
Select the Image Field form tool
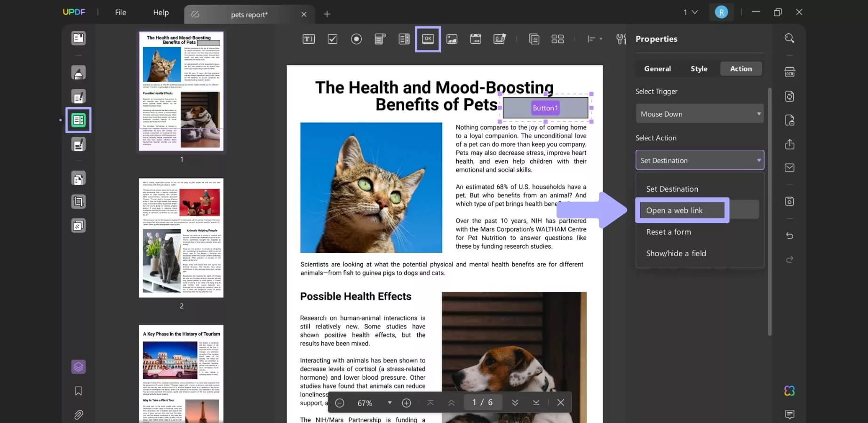click(452, 39)
